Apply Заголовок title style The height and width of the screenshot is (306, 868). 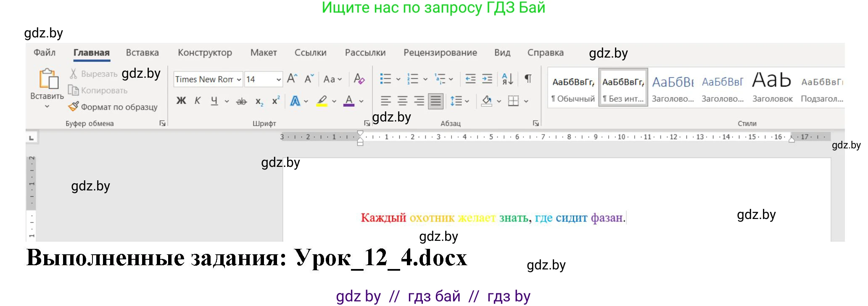772,88
